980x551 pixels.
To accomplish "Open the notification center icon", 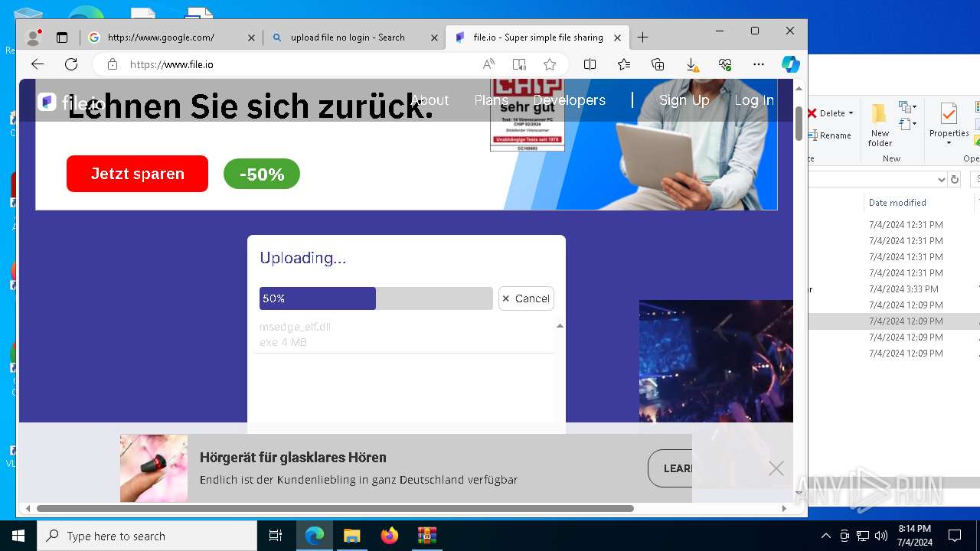I will pyautogui.click(x=955, y=536).
